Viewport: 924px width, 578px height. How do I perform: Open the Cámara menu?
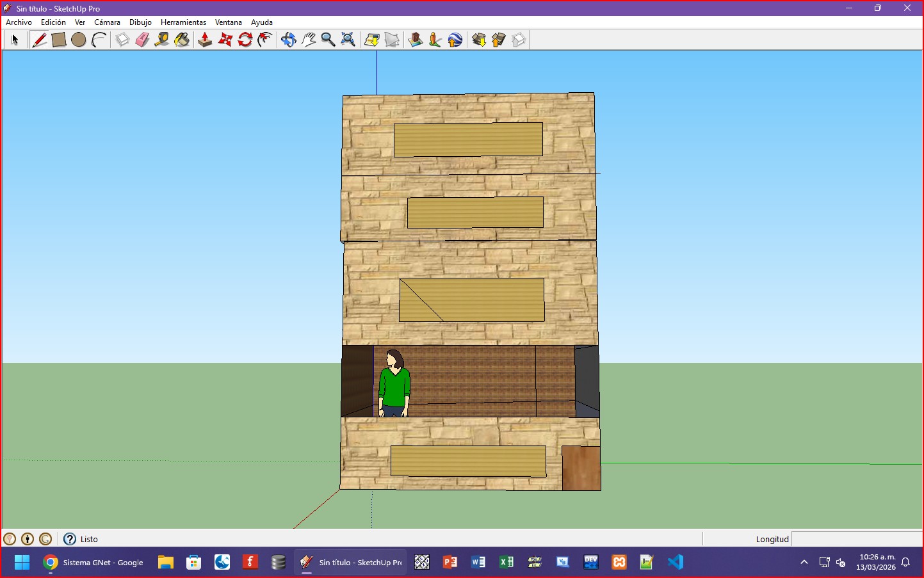pyautogui.click(x=107, y=22)
